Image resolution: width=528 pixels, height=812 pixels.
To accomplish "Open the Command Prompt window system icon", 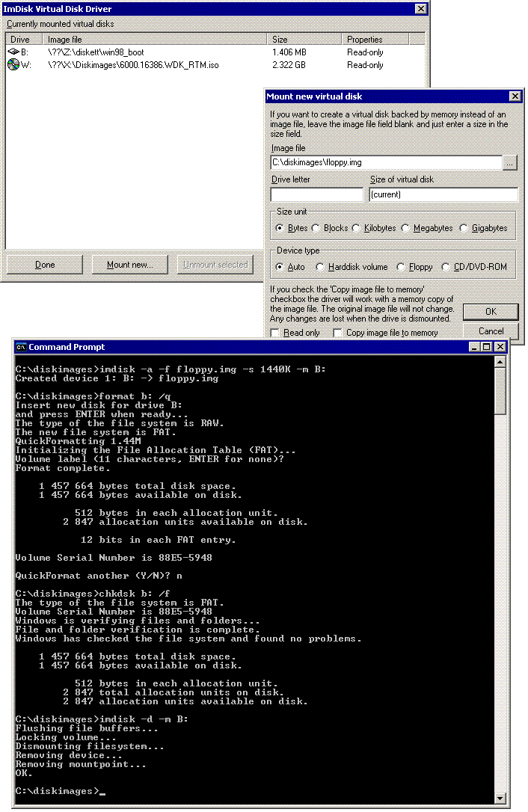I will tap(21, 347).
